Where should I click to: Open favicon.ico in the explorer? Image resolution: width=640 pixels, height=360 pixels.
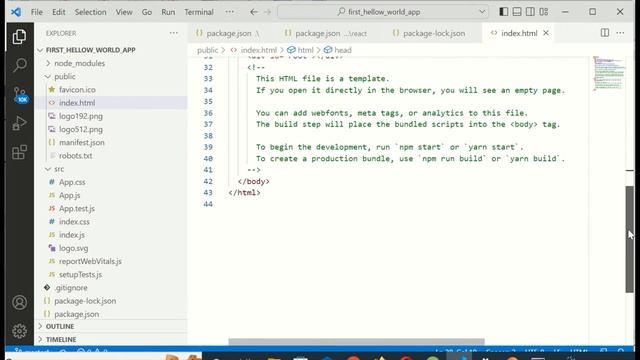pos(77,89)
